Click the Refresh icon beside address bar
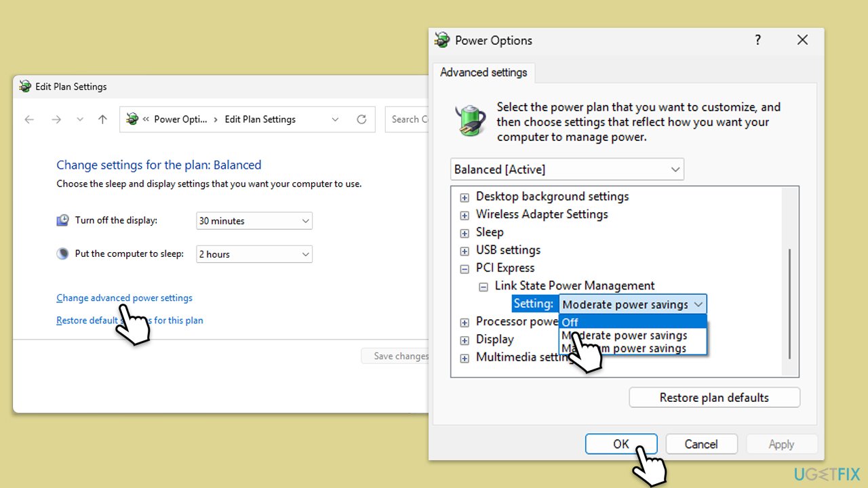This screenshot has height=488, width=868. [x=361, y=119]
